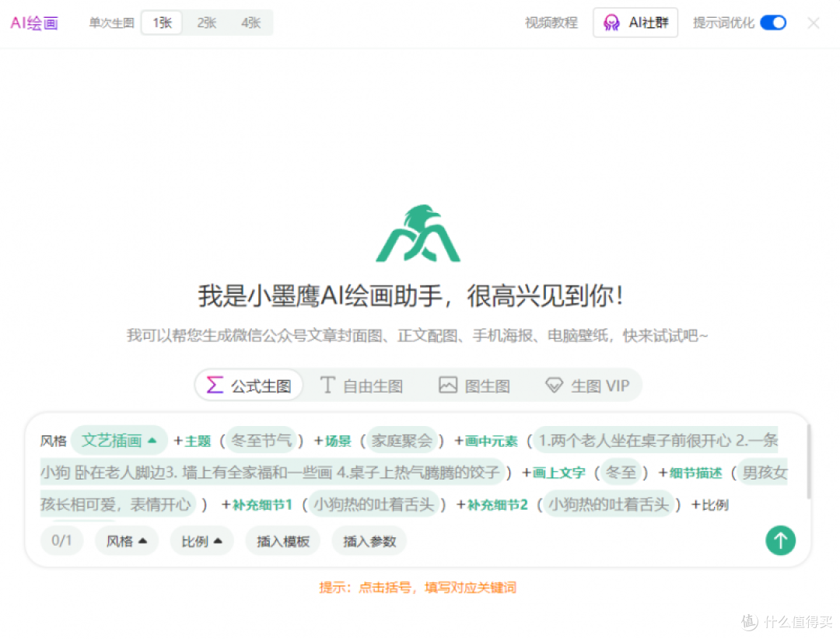The image size is (840, 639).
Task: Click the +画上文字 label
Action: point(554,473)
